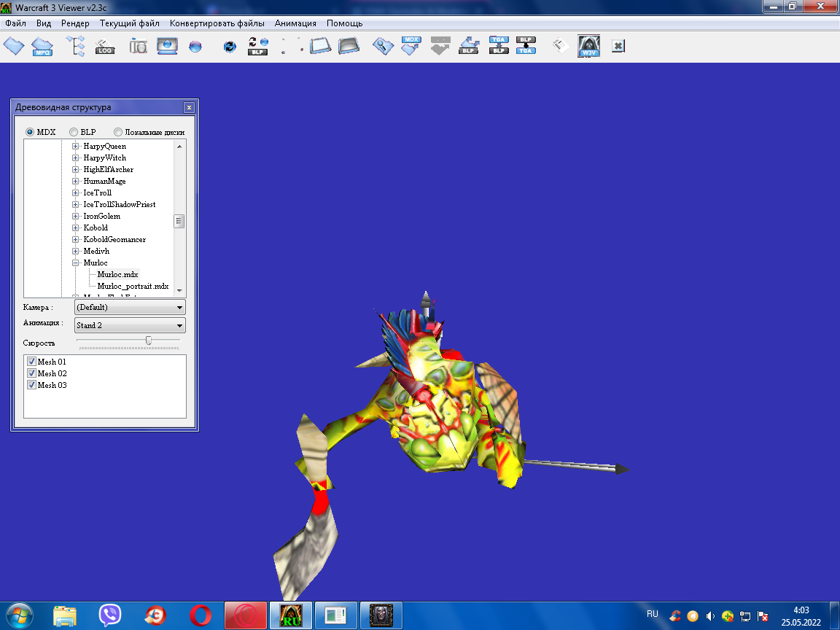Click the MDX export folder icon
The height and width of the screenshot is (630, 840).
(411, 46)
